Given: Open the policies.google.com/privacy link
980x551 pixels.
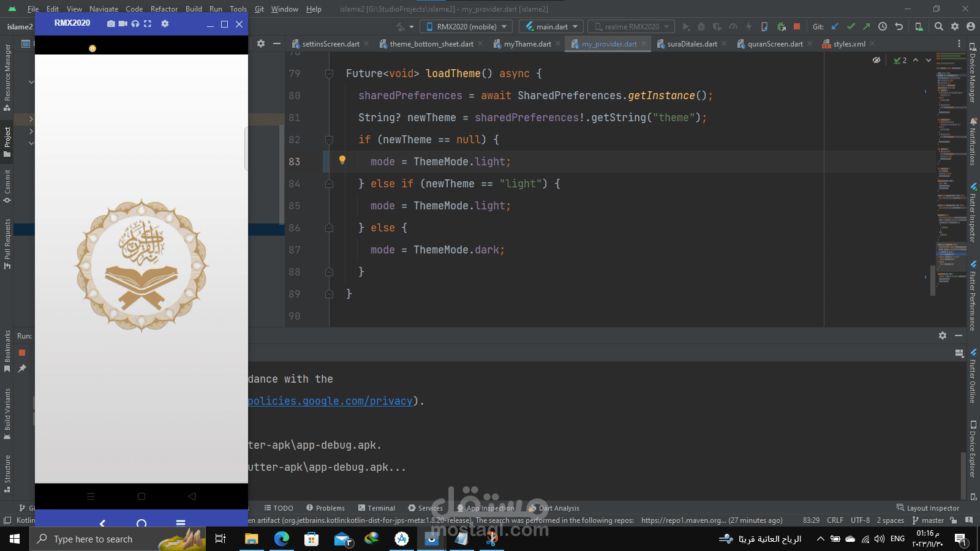Looking at the screenshot, I should [x=330, y=401].
